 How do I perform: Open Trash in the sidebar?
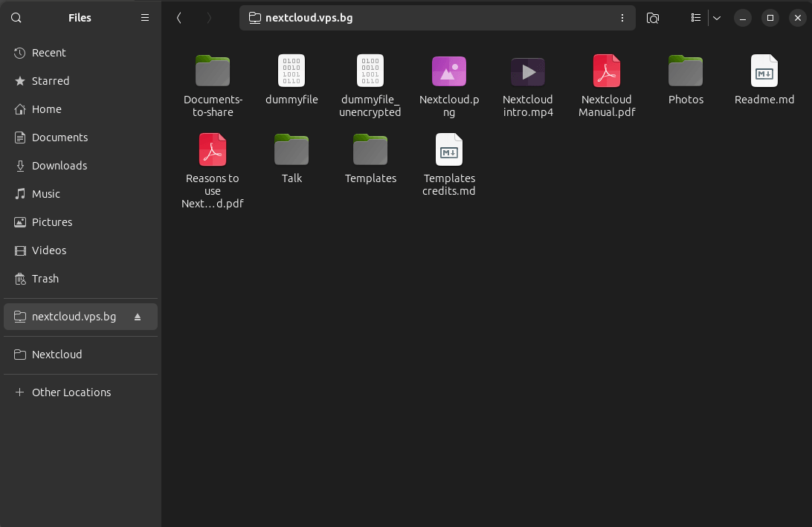click(x=80, y=279)
